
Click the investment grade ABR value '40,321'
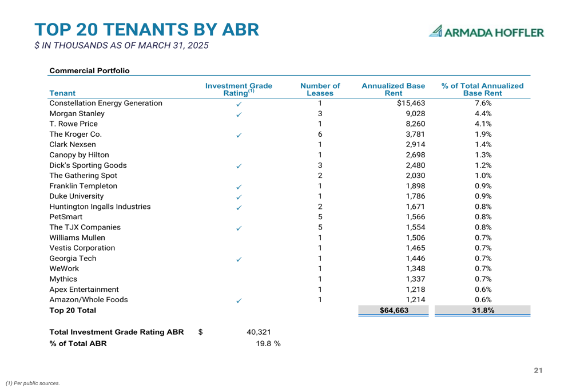259,332
